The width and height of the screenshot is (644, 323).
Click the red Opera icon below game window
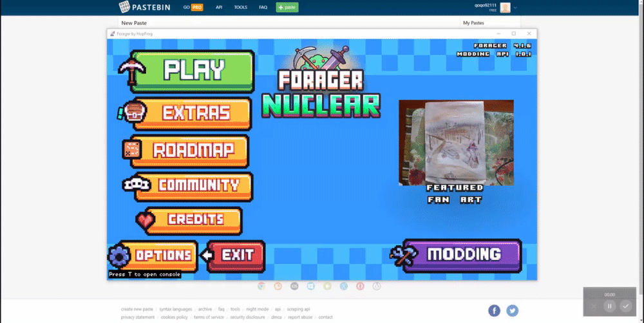click(x=360, y=286)
